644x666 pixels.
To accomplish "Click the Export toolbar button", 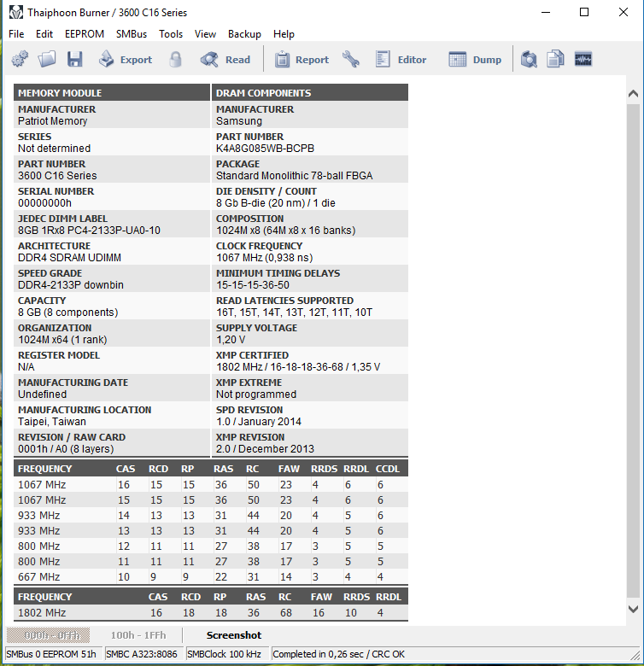I will (x=126, y=59).
